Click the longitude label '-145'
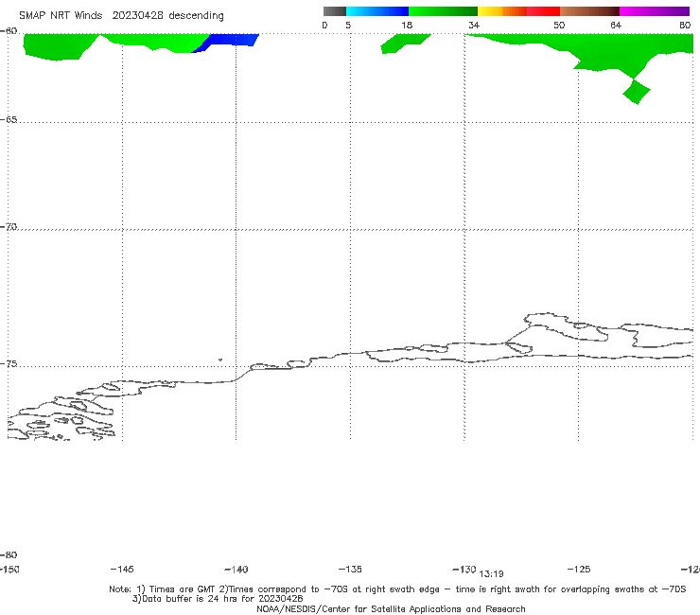The image size is (700, 615). 122,569
